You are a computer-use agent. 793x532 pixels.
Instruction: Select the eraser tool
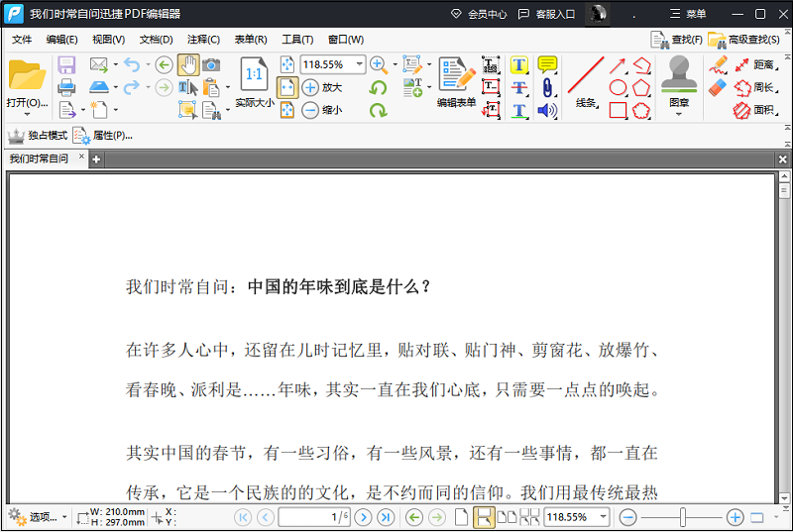tap(718, 87)
